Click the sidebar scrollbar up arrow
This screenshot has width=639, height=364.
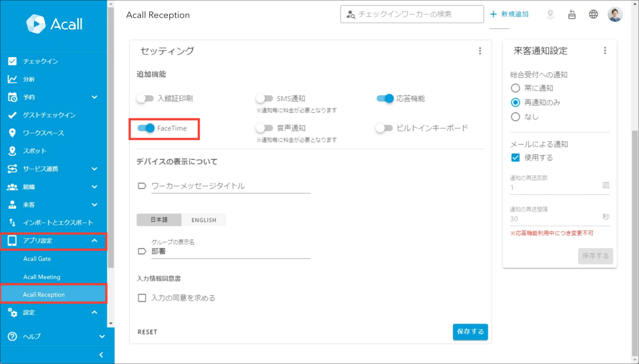(x=111, y=4)
